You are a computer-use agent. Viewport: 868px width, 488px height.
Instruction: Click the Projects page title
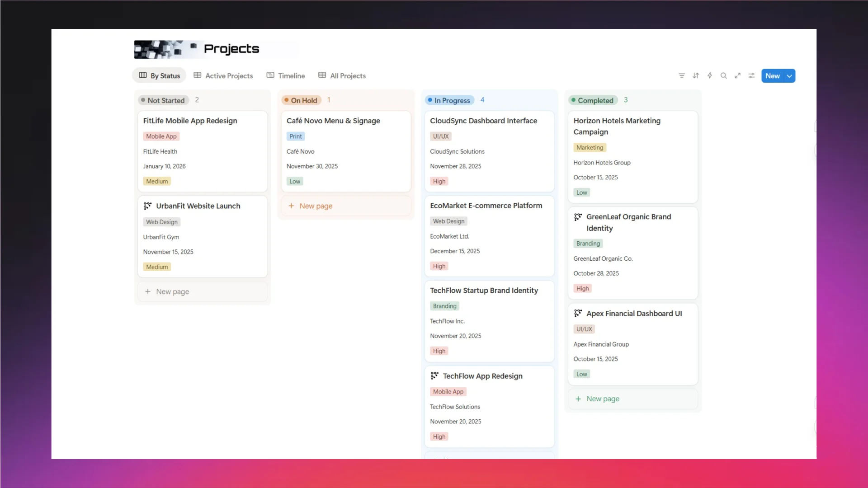click(x=231, y=49)
